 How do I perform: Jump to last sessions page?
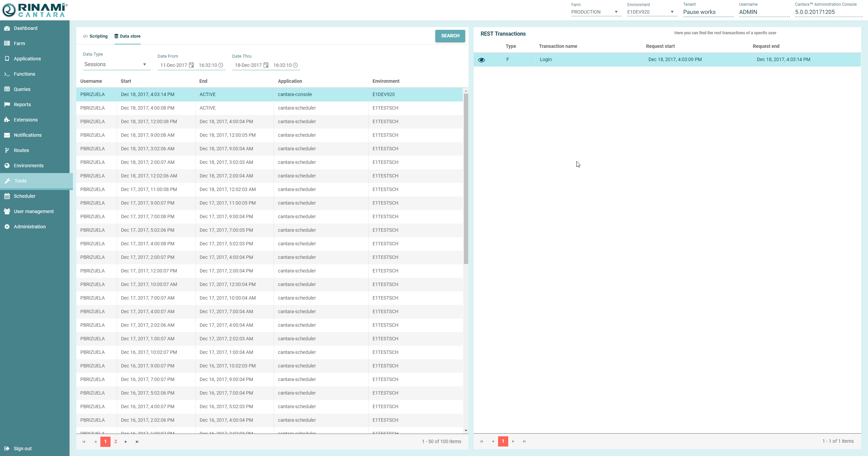pyautogui.click(x=137, y=442)
